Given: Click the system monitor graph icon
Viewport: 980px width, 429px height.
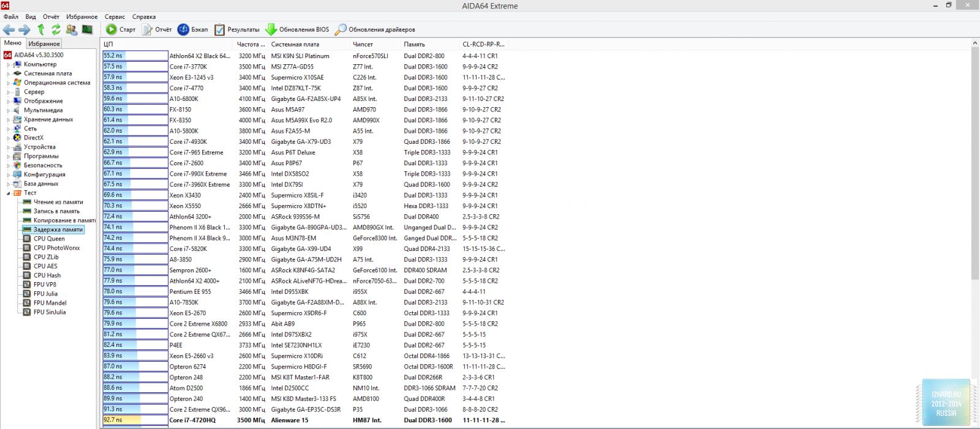Looking at the screenshot, I should (x=88, y=29).
